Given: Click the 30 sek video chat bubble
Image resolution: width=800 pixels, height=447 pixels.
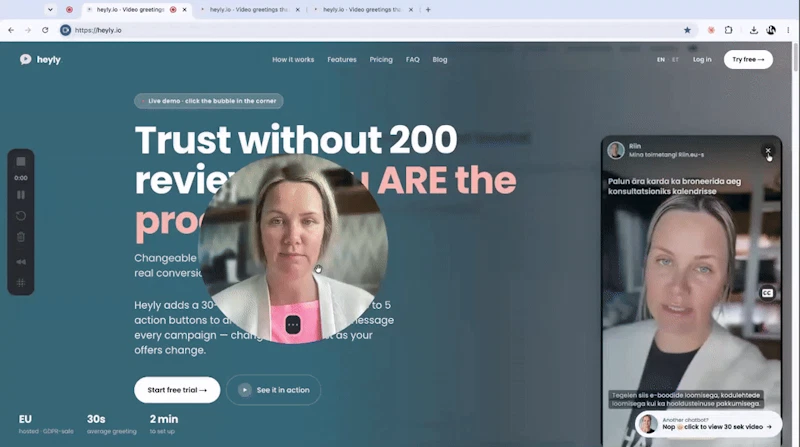Looking at the screenshot, I should (x=709, y=424).
